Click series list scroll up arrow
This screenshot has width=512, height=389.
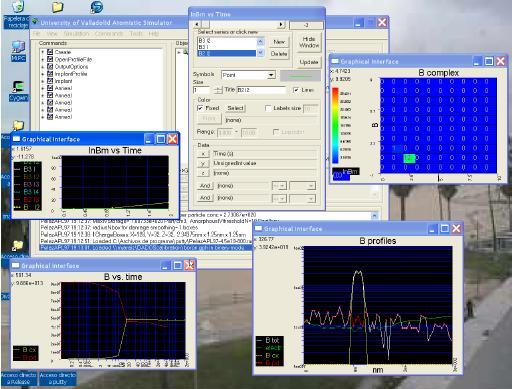coord(261,41)
